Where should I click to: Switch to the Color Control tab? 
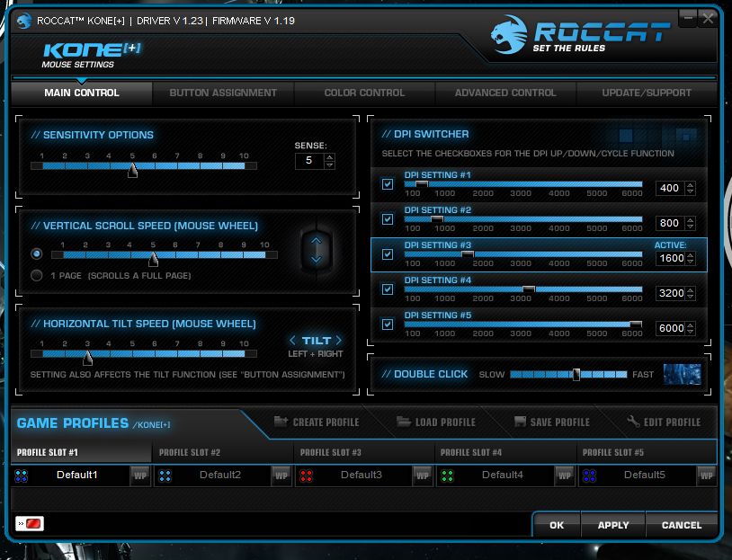point(364,93)
